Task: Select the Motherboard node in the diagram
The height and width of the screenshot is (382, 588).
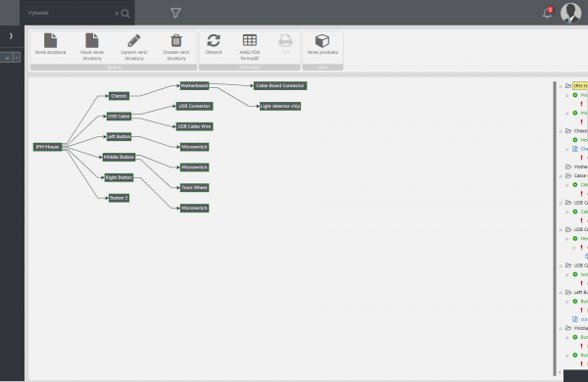Action: (194, 86)
